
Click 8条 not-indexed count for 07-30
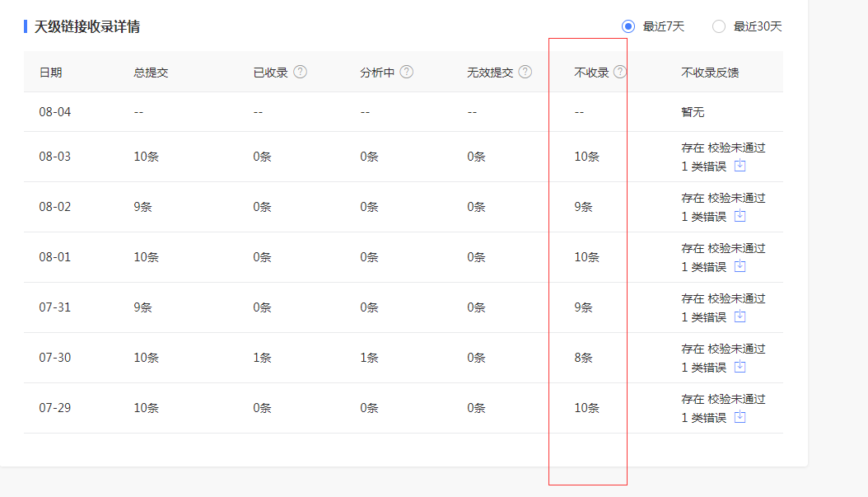(x=583, y=358)
